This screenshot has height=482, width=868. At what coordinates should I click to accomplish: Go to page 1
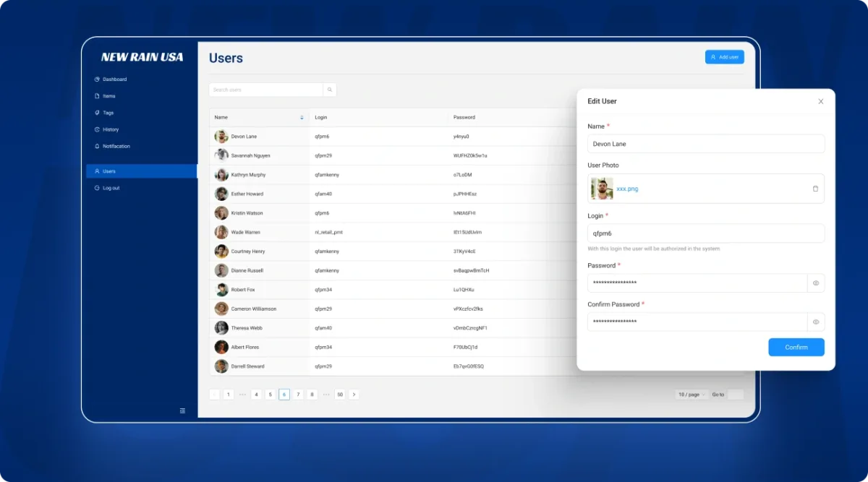pyautogui.click(x=229, y=395)
